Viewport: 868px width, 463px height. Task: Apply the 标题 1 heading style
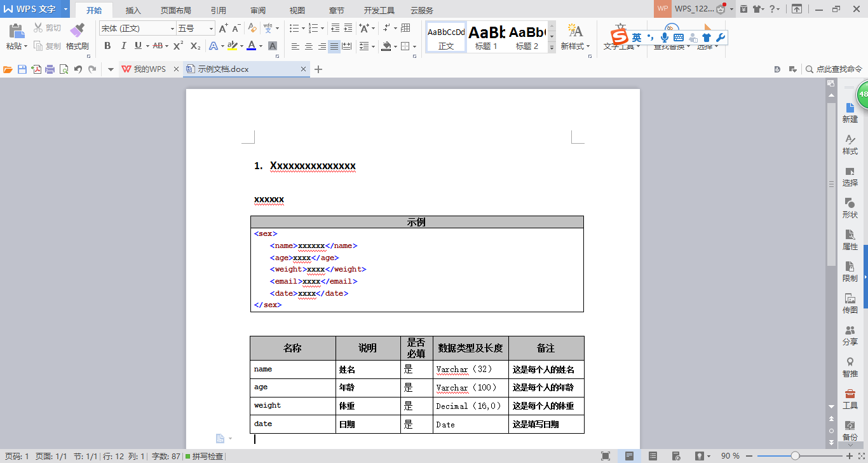(x=487, y=37)
